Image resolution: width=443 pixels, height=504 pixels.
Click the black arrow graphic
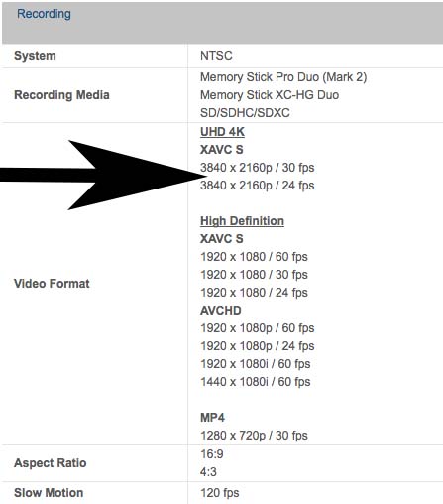coord(102,175)
